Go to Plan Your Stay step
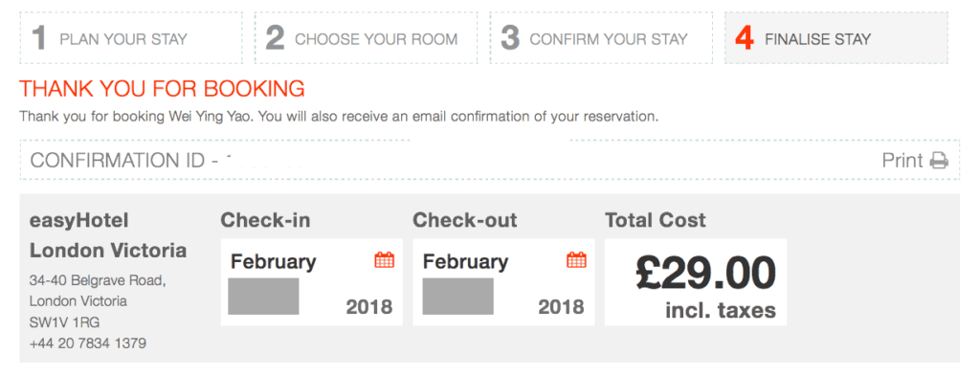Screen dimensions: 980x376 point(131,38)
